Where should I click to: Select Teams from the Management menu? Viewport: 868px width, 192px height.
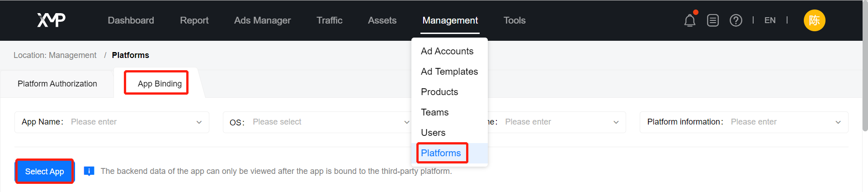click(x=434, y=112)
